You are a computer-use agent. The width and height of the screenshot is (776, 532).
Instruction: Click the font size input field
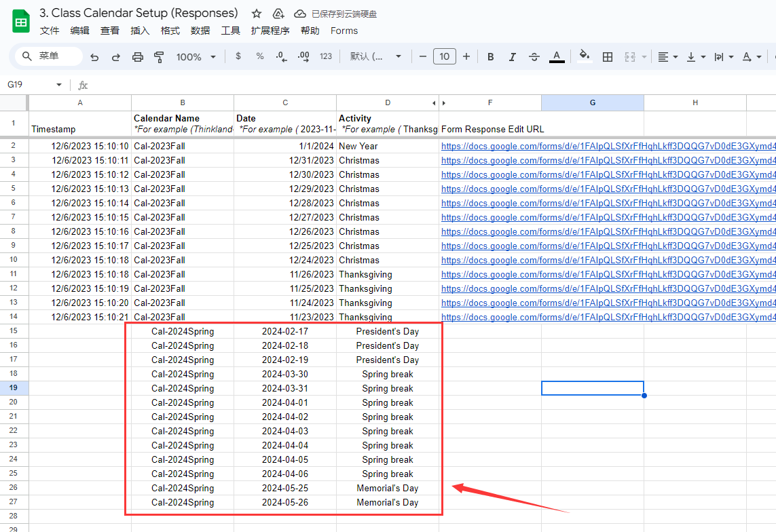[x=445, y=57]
